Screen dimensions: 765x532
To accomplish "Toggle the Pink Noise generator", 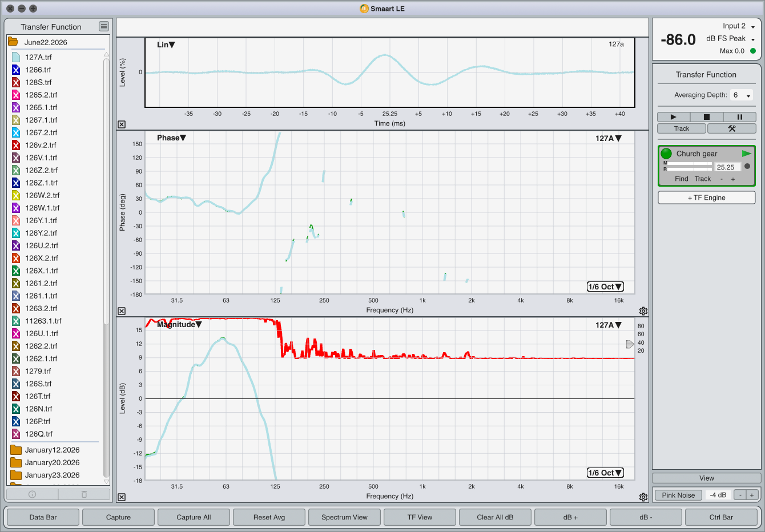I will [x=678, y=495].
